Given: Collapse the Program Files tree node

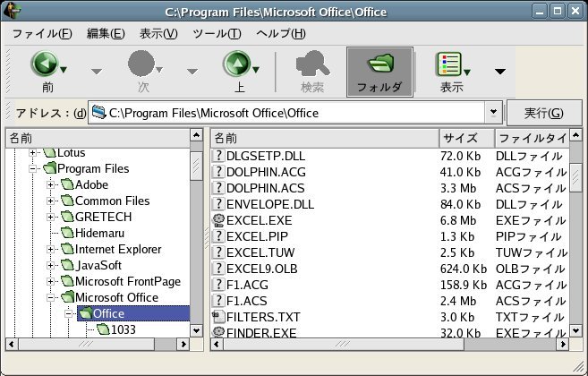Looking at the screenshot, I should point(32,168).
